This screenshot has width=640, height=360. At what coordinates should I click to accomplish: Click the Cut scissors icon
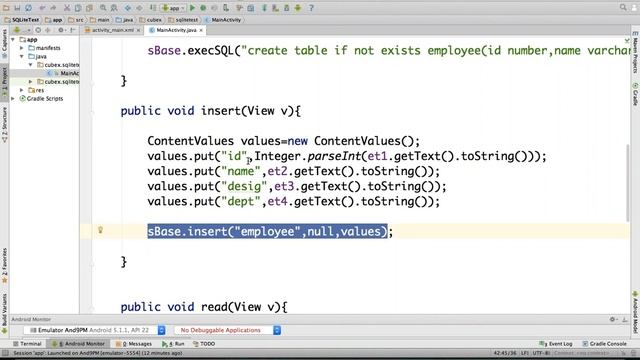coord(67,8)
